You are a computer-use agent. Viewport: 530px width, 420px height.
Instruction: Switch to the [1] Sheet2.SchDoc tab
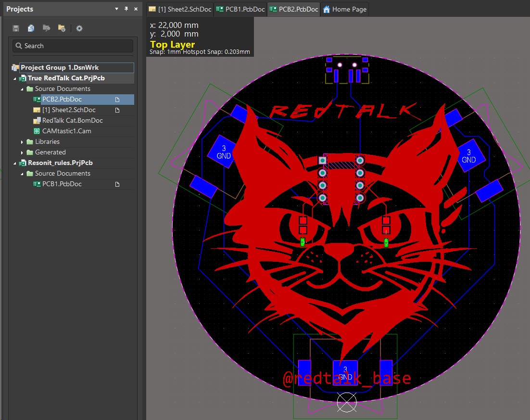[x=179, y=9]
